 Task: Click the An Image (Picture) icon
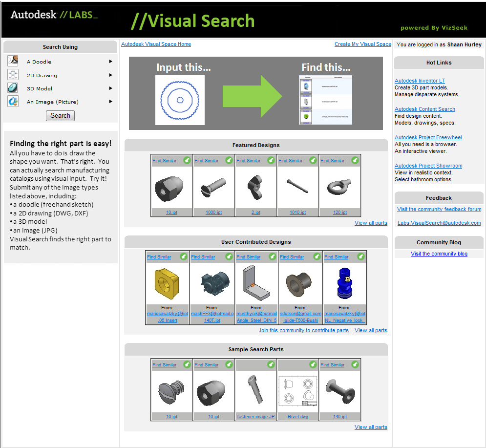[13, 102]
